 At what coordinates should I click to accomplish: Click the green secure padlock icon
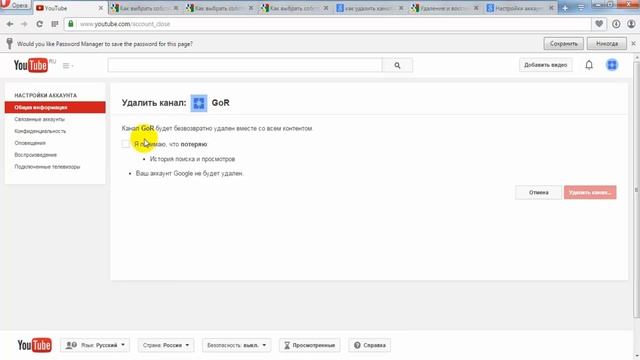[71, 24]
